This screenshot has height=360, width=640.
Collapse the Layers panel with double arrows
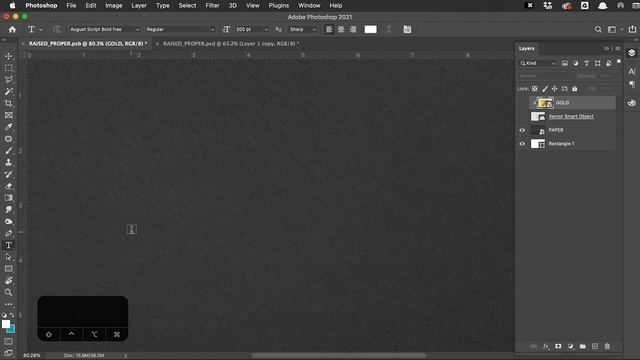[607, 48]
